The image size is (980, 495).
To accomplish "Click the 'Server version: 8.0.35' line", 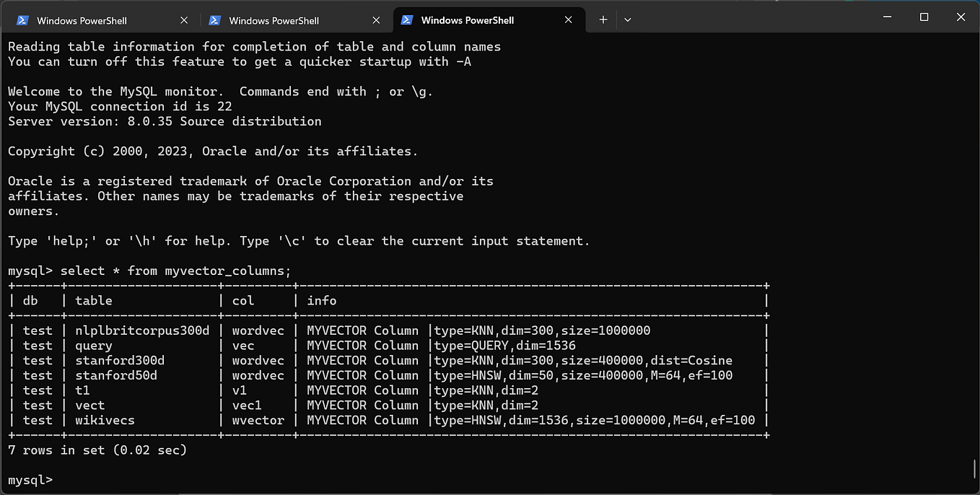I will (x=165, y=121).
